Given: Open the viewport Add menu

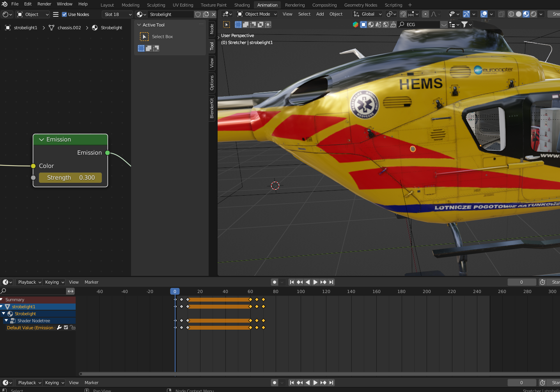Looking at the screenshot, I should [320, 14].
